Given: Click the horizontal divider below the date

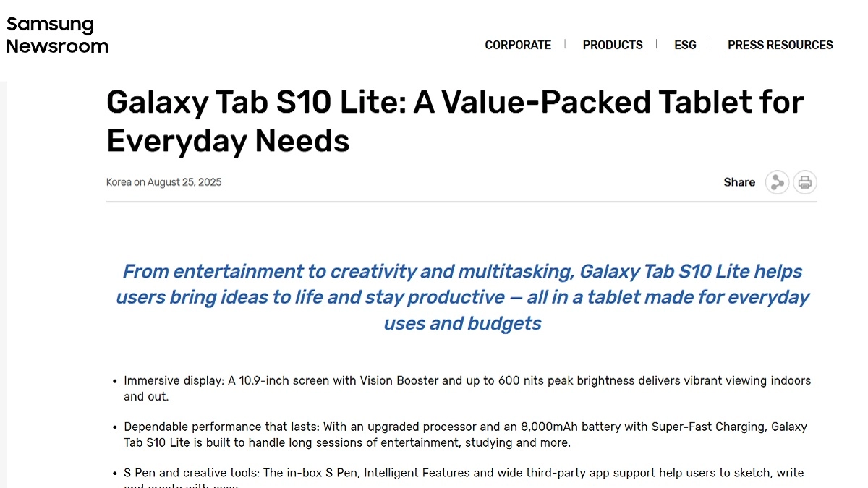Looking at the screenshot, I should pyautogui.click(x=461, y=202).
